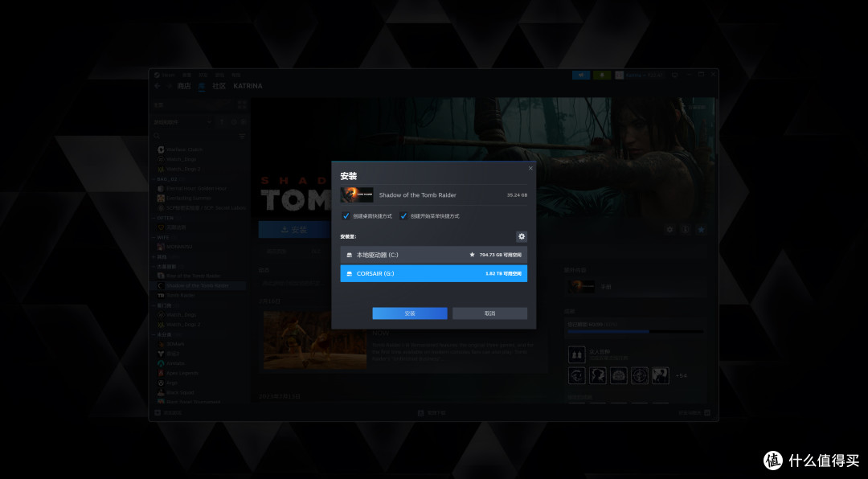Open +54 more achievements link

click(x=681, y=375)
